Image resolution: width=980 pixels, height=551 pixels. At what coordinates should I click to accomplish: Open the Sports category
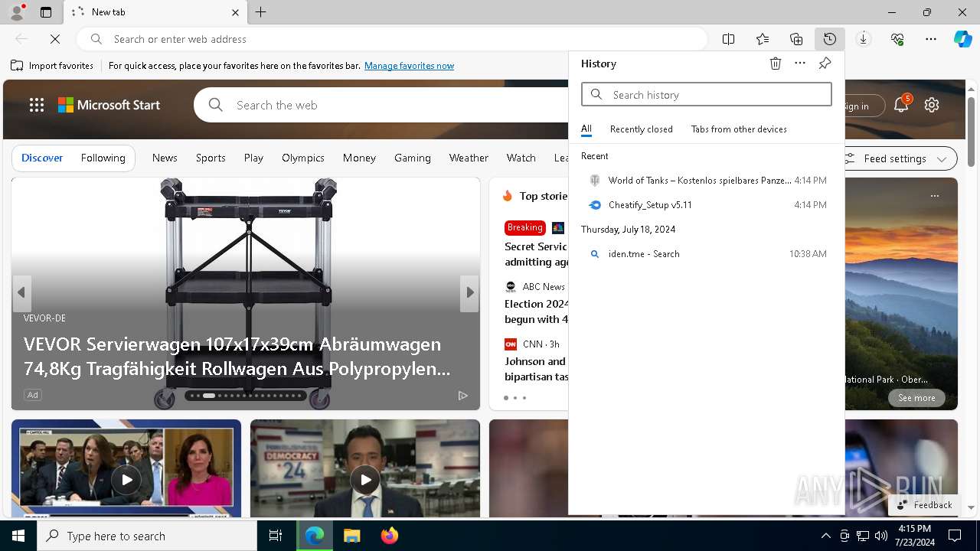(211, 158)
